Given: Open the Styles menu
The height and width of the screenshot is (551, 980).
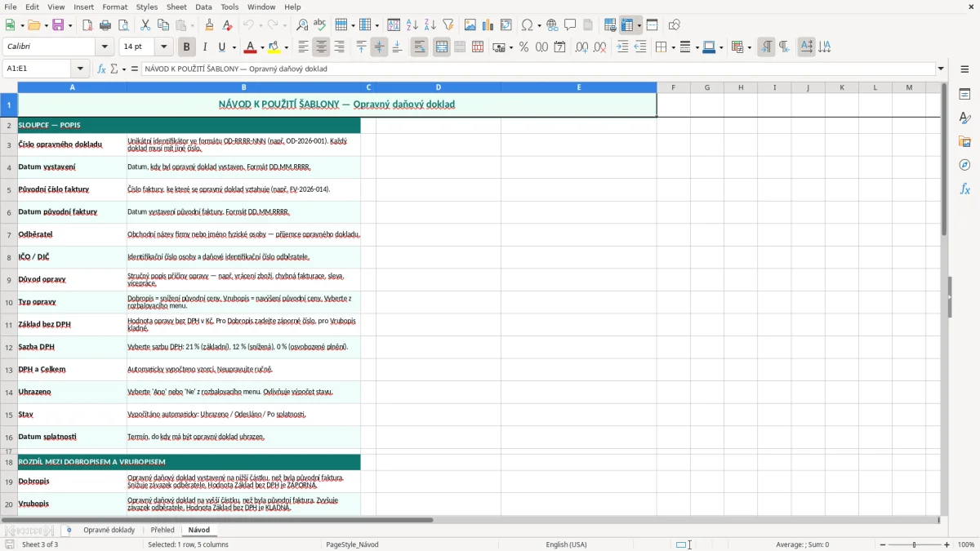Looking at the screenshot, I should tap(147, 7).
